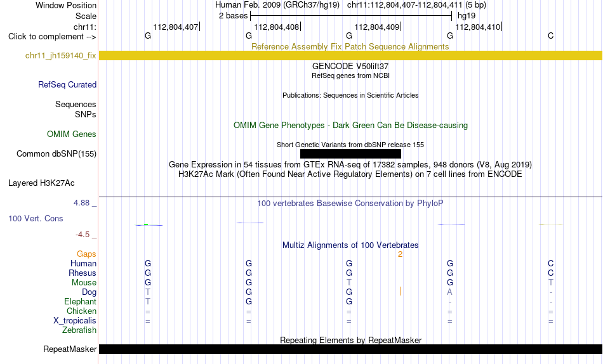The height and width of the screenshot is (364, 603).
Task: Select the OMIM Genes label
Action: [x=71, y=134]
